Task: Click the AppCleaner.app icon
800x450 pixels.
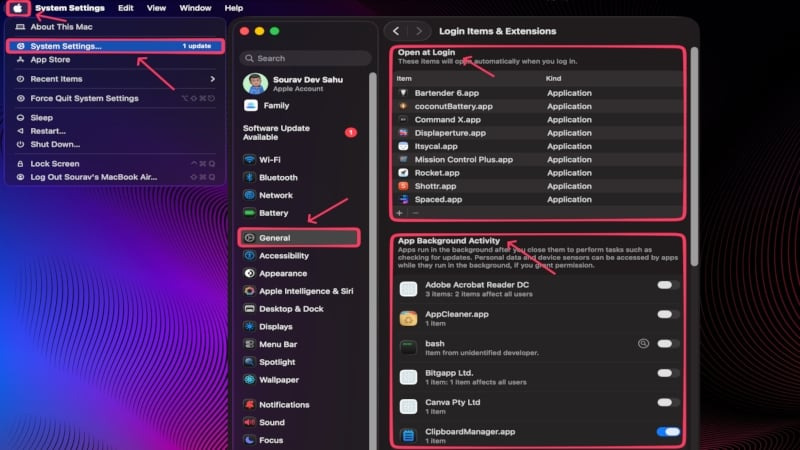Action: pyautogui.click(x=408, y=318)
